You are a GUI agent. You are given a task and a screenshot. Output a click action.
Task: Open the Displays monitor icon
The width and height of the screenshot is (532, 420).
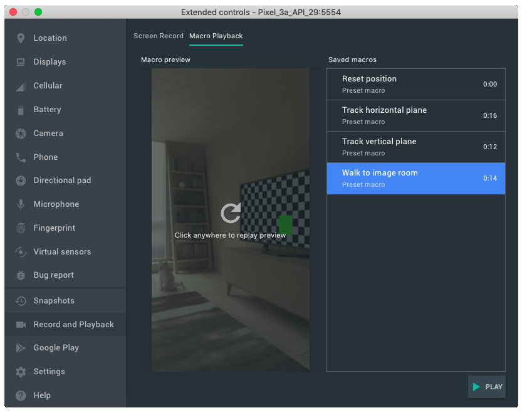[21, 62]
